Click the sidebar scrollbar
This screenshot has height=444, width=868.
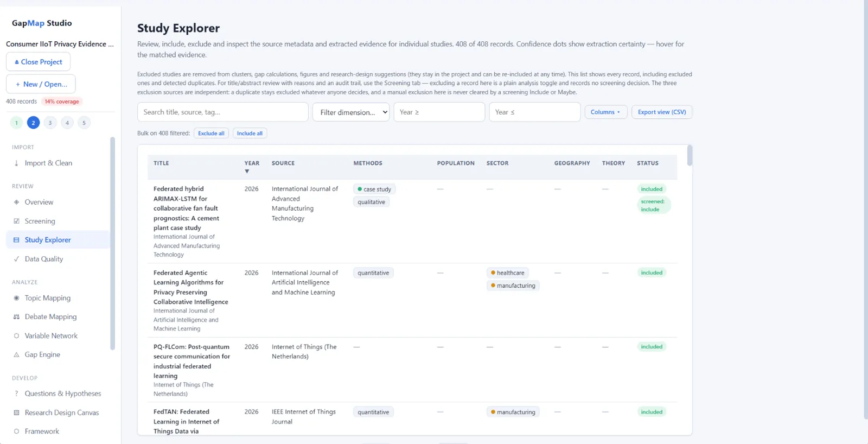[112, 243]
